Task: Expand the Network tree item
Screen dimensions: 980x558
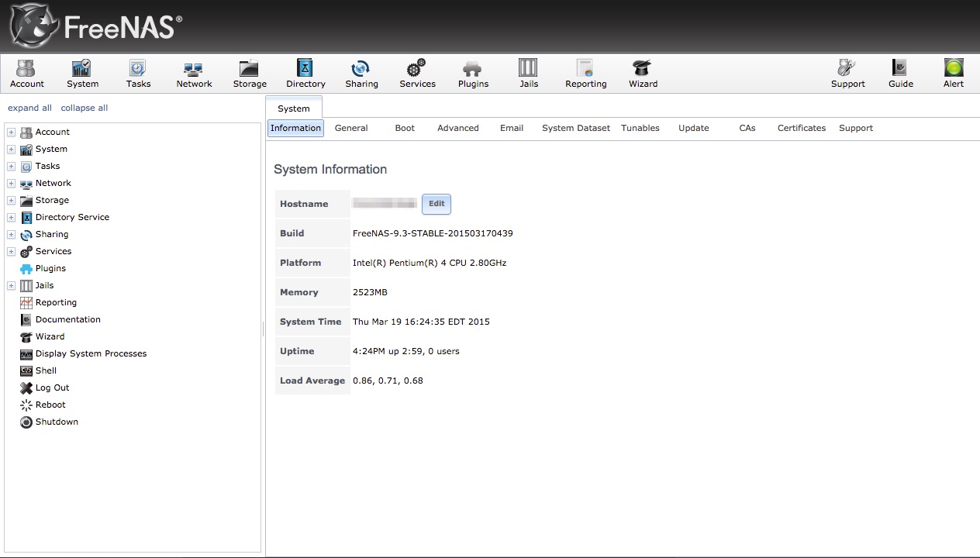Action: [11, 183]
